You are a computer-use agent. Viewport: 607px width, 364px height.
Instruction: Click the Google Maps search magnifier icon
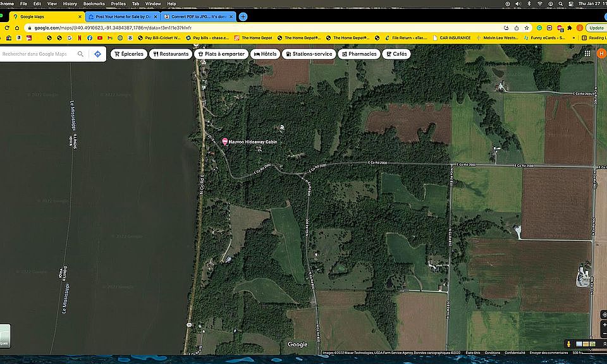(80, 54)
